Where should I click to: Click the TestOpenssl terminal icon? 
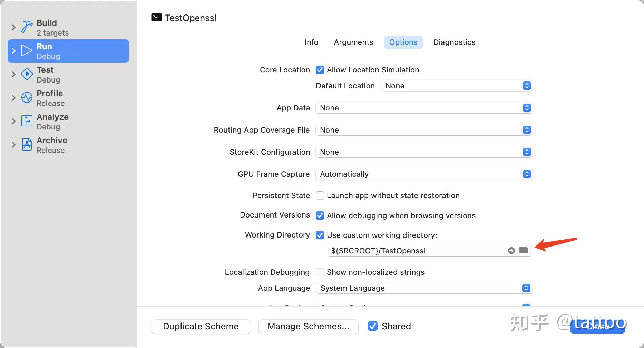[x=156, y=18]
